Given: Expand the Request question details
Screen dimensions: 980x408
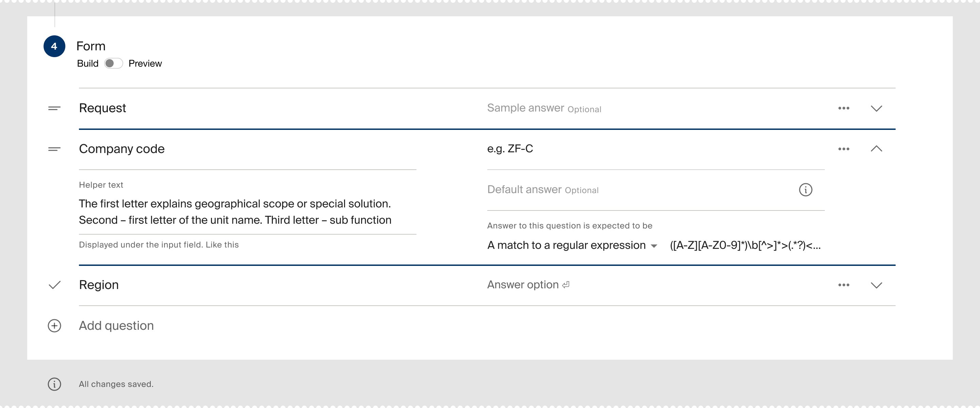Looking at the screenshot, I should (877, 109).
